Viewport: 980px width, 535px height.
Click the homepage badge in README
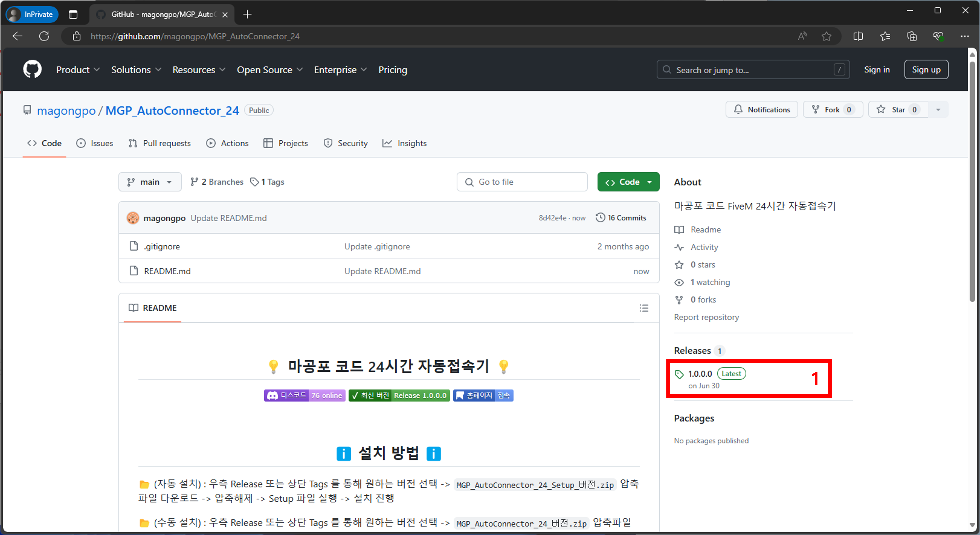pyautogui.click(x=483, y=395)
